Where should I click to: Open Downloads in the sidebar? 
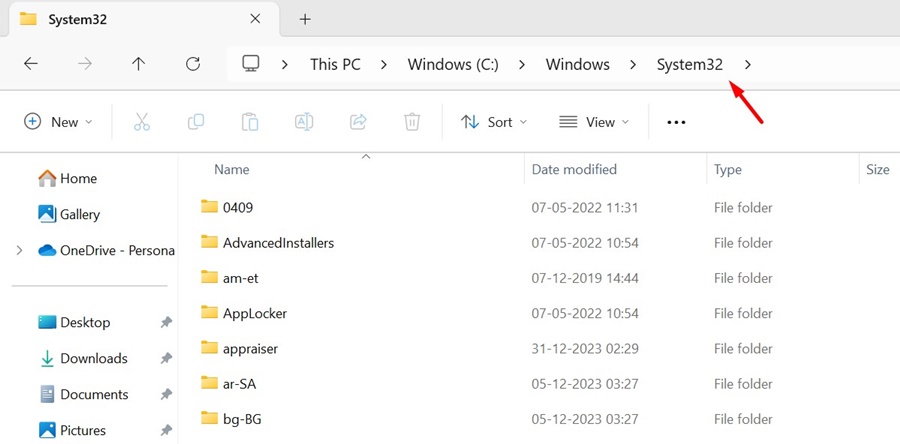click(x=93, y=358)
